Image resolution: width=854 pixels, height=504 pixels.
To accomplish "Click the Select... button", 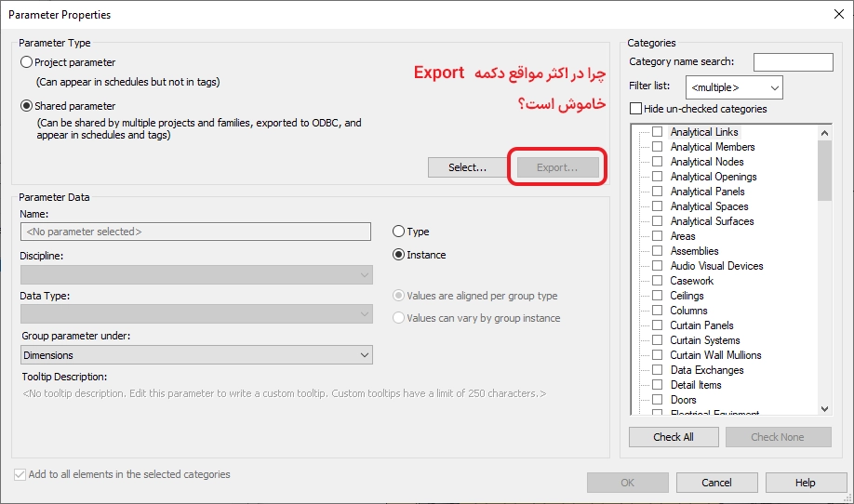I will coord(468,167).
